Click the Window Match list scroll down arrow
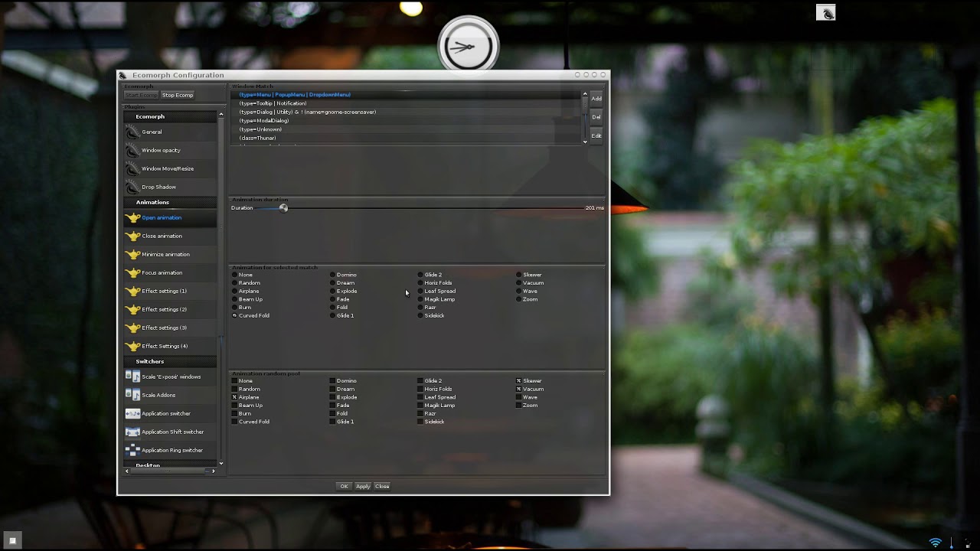Viewport: 980px width, 551px height. (585, 142)
